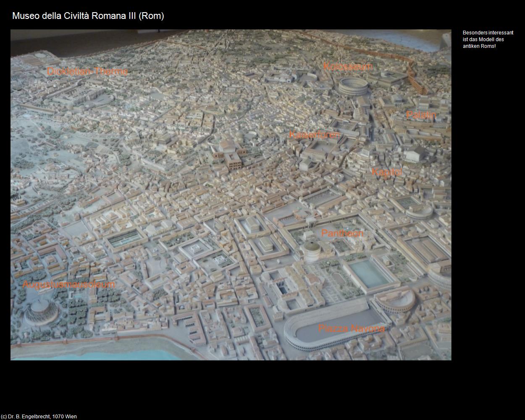Click the 'Kolosseum' label on the photo

[348, 66]
